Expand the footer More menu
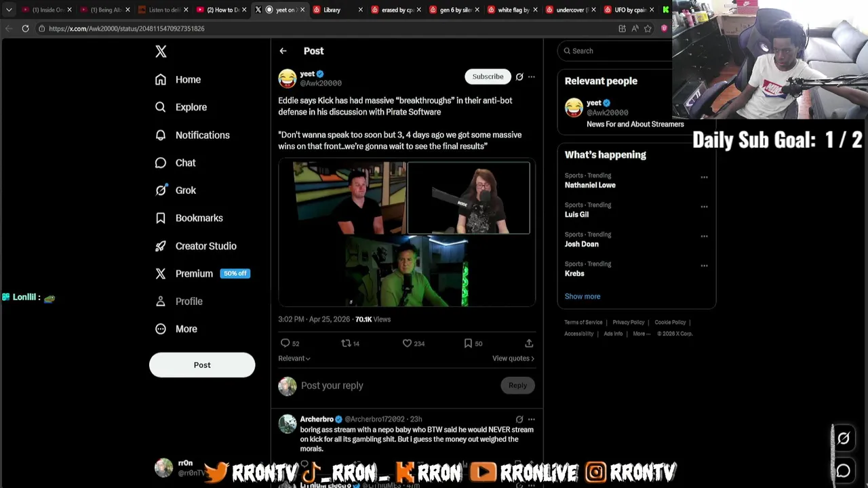Image resolution: width=868 pixels, height=488 pixels. [642, 333]
